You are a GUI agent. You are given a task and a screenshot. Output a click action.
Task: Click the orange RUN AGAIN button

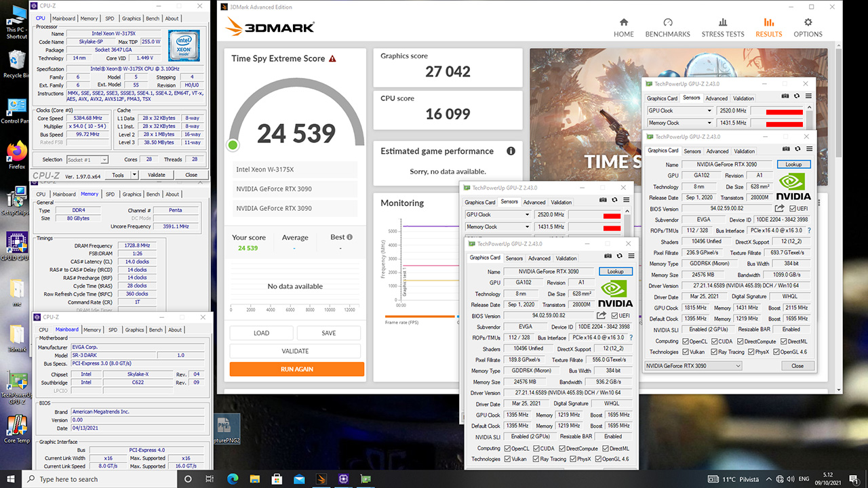click(297, 369)
